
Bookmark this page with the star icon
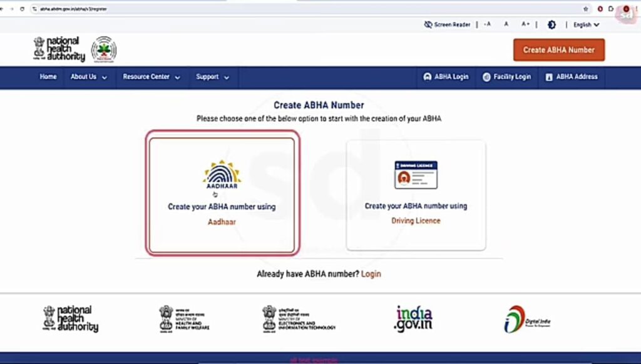point(586,9)
